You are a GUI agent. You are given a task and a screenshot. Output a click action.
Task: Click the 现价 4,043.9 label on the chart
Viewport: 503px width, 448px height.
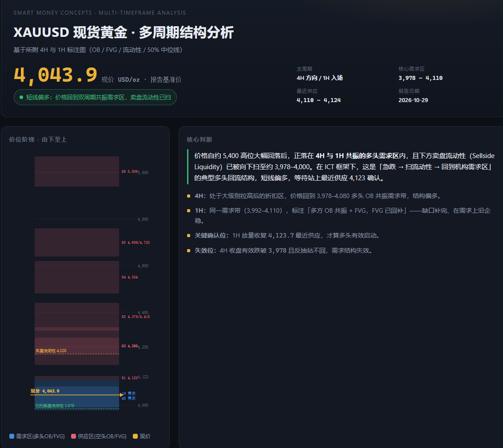[45, 391]
